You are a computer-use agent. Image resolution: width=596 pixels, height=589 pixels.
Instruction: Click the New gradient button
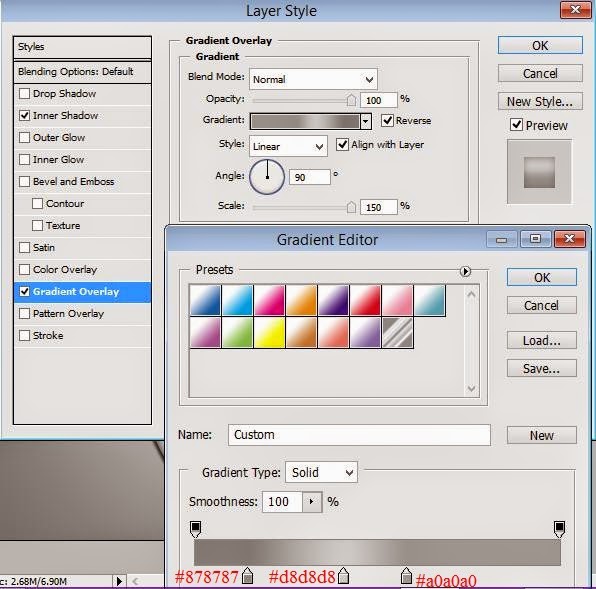(542, 435)
